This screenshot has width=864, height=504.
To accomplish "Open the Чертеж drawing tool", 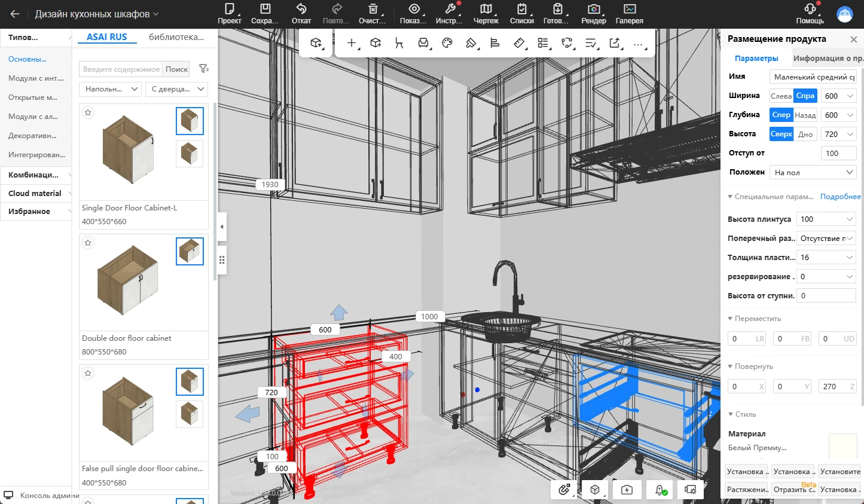I will click(486, 10).
